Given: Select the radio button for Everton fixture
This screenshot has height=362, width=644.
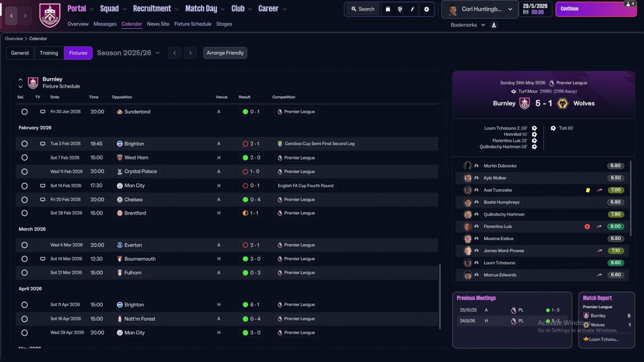Looking at the screenshot, I should (24, 245).
